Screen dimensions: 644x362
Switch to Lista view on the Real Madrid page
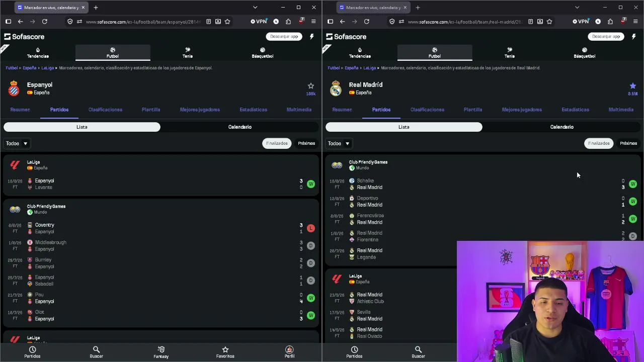tap(404, 127)
